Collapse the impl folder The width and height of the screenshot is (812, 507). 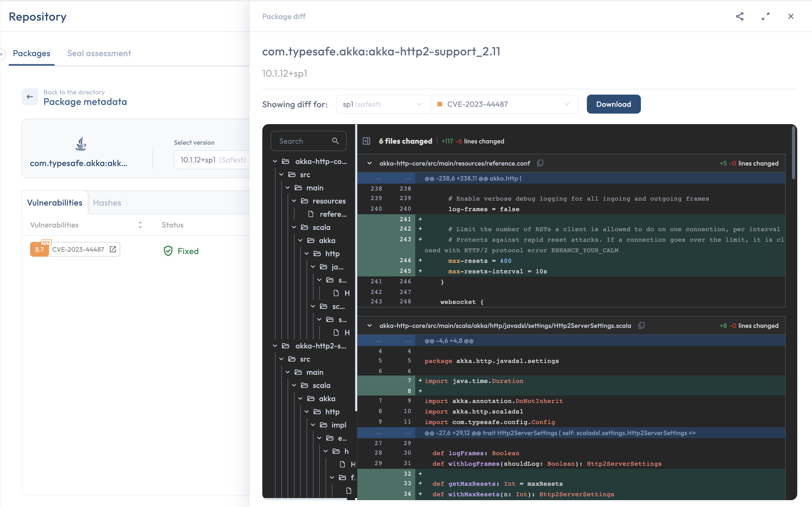coord(313,425)
